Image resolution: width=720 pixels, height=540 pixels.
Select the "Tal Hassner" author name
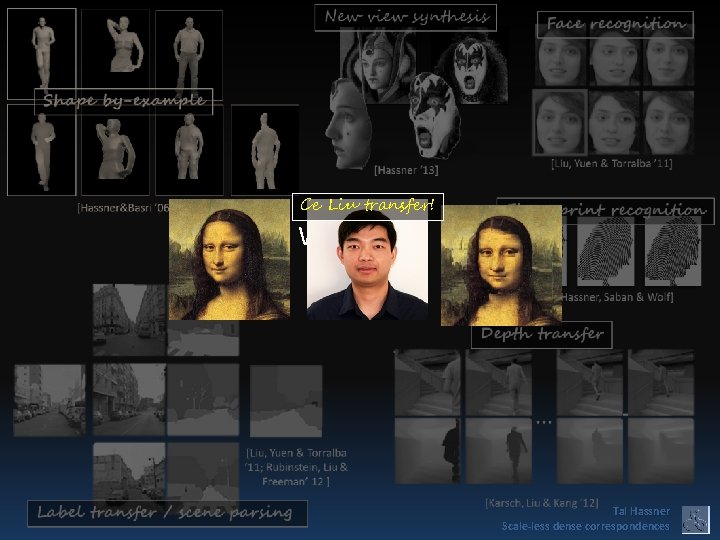(x=641, y=511)
